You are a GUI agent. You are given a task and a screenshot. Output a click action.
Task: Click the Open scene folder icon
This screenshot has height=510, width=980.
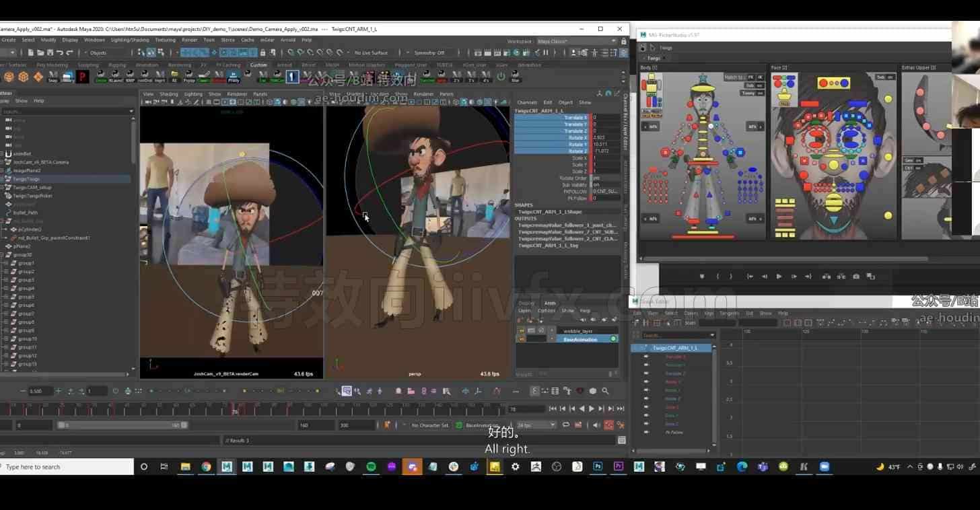[41, 52]
